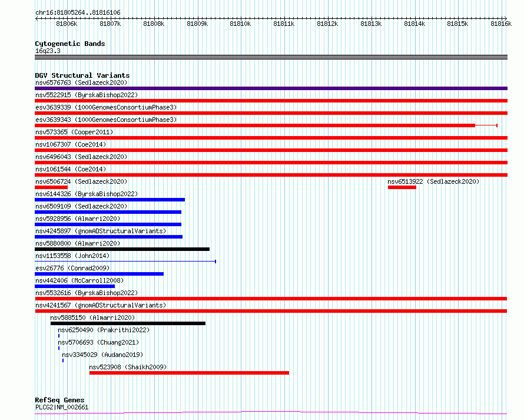Open the nsv1061544 (Coe2014) label
This screenshot has height=420, width=524.
coord(71,169)
